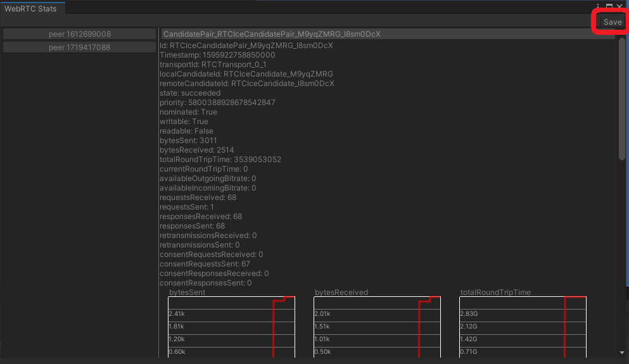
Task: Click the 2.83G label in totalRoundTripTime graph
Action: 469,314
